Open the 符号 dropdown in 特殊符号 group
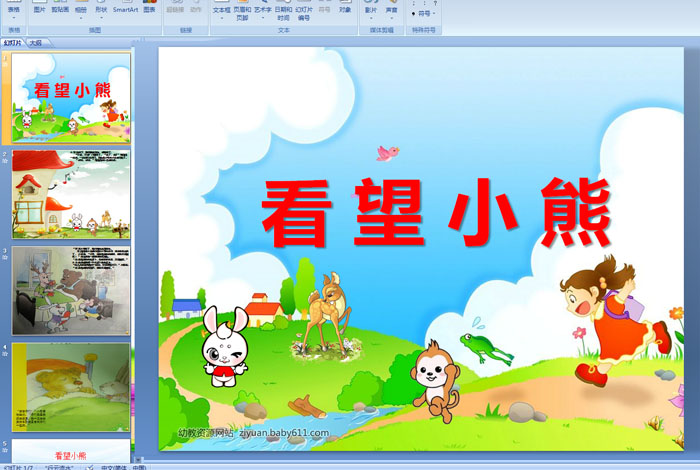Image resolution: width=700 pixels, height=470 pixels. (423, 14)
